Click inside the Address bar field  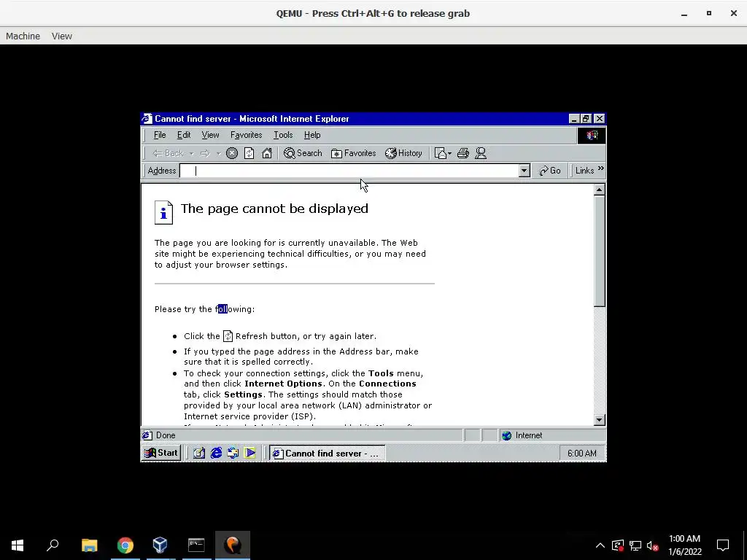[x=349, y=171]
